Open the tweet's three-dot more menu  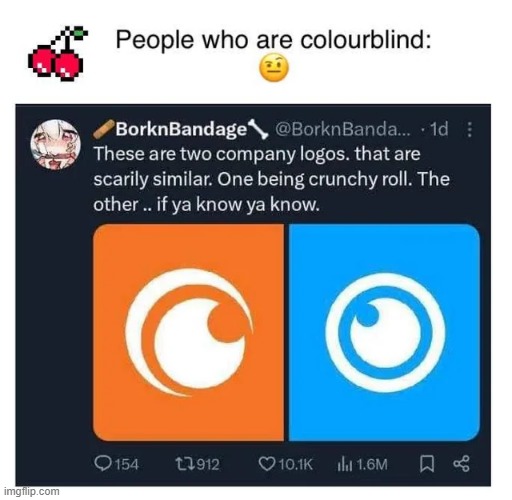[469, 129]
